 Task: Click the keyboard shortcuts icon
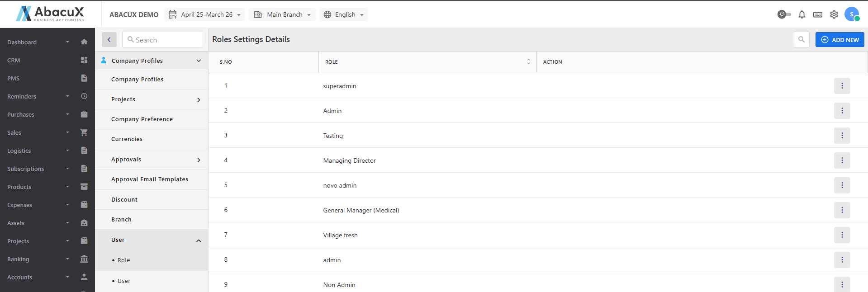(x=817, y=14)
